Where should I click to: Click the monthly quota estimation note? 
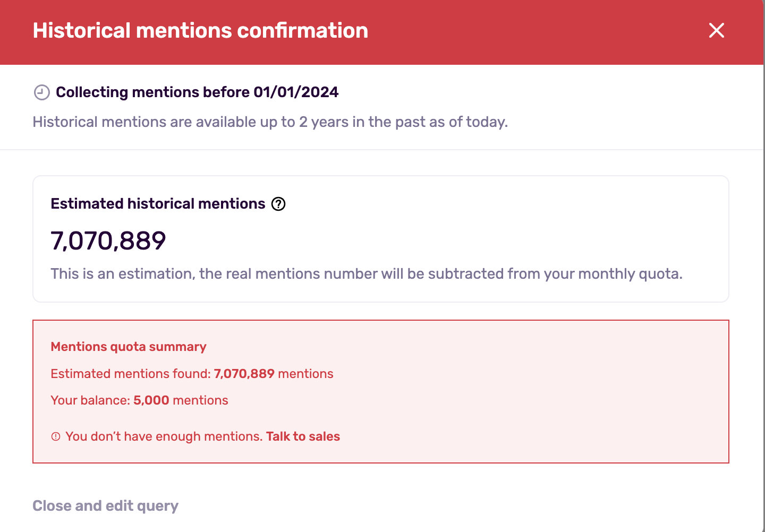click(x=367, y=274)
